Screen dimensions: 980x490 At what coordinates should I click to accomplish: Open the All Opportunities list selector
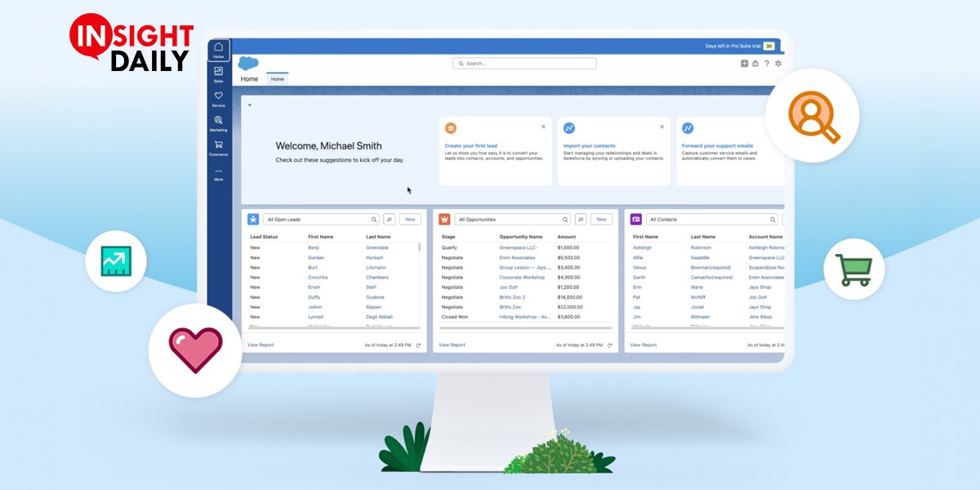click(x=511, y=220)
